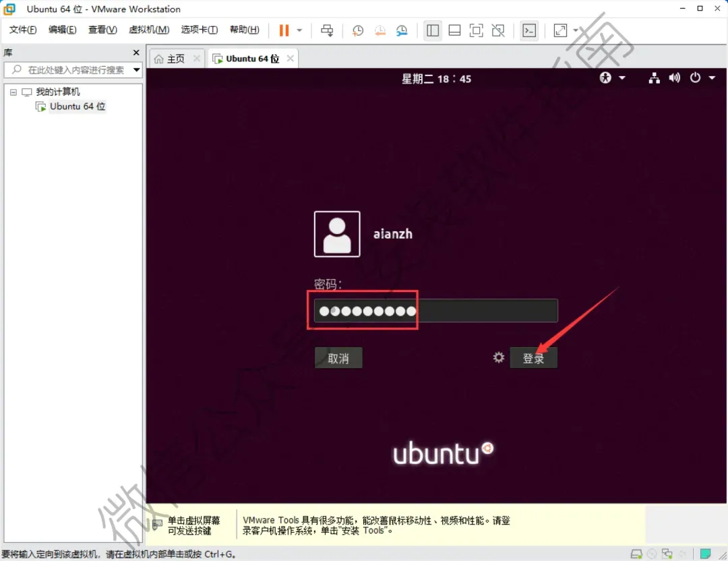This screenshot has width=728, height=561.
Task: Click the VMware Tools info bar message
Action: pos(376,525)
